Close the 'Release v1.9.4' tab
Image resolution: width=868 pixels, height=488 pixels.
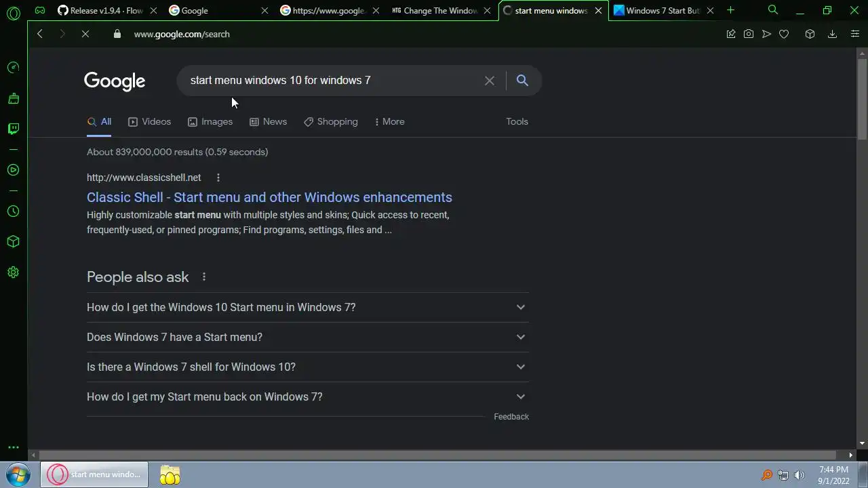click(153, 10)
